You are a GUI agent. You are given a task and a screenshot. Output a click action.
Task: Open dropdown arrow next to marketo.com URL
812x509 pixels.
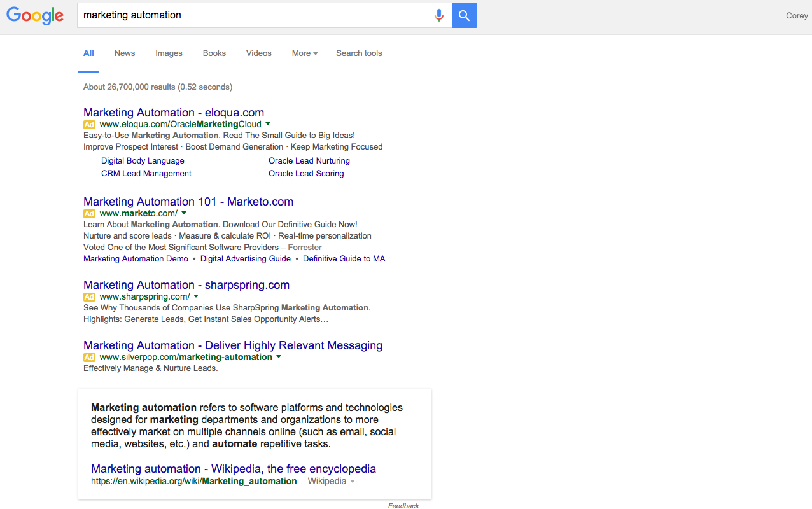(x=184, y=213)
